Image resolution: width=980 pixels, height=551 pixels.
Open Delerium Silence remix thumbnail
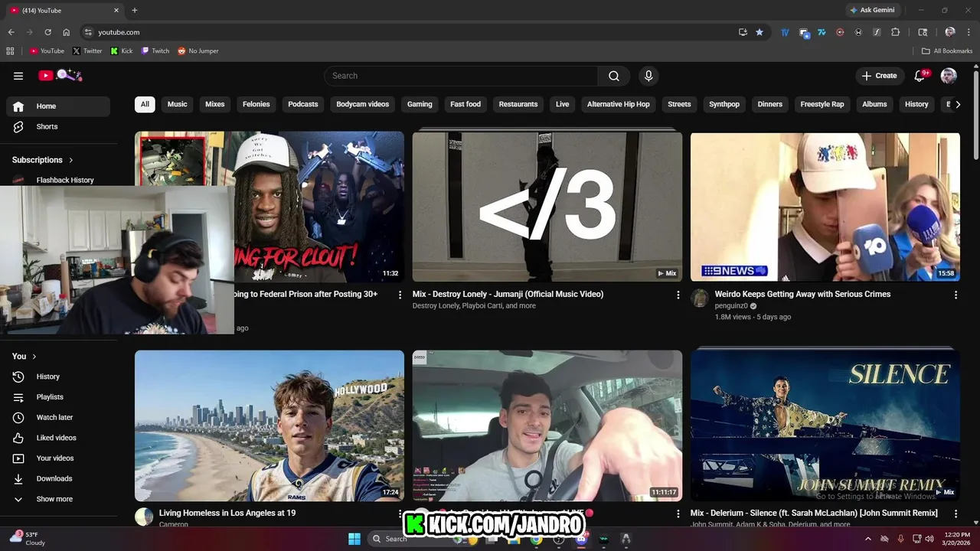point(825,425)
